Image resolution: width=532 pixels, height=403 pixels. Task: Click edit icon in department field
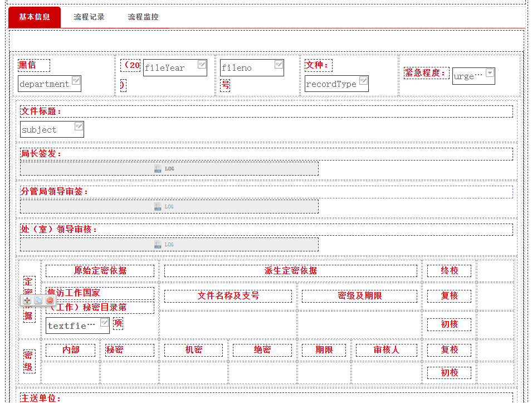point(76,81)
